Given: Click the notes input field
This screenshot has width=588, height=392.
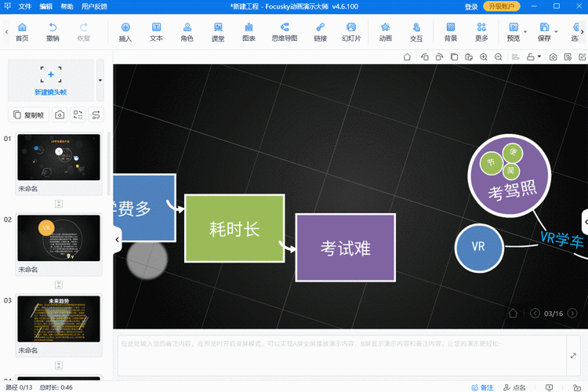Looking at the screenshot, I should (x=342, y=355).
